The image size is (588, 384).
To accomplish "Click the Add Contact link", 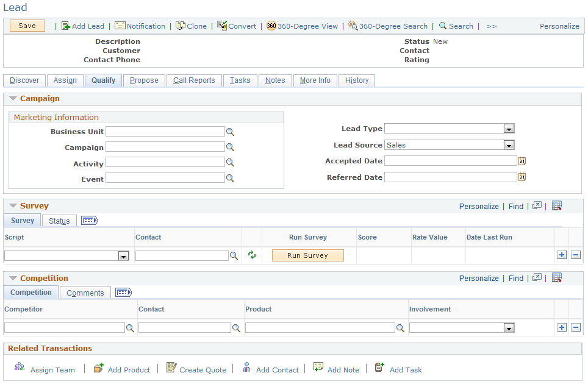I will click(x=277, y=370).
